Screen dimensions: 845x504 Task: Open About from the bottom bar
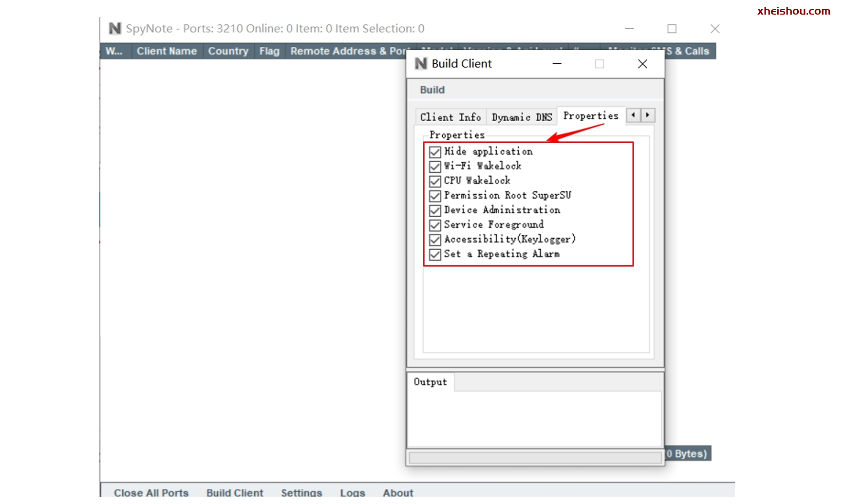(x=398, y=492)
